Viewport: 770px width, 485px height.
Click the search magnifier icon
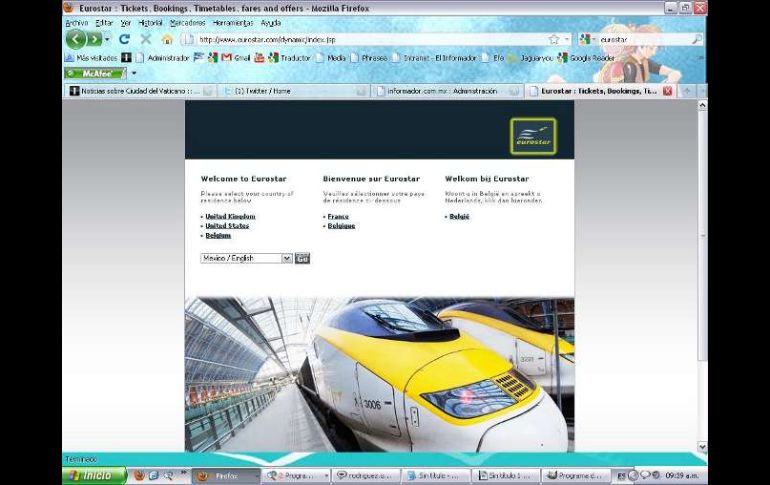pos(697,39)
